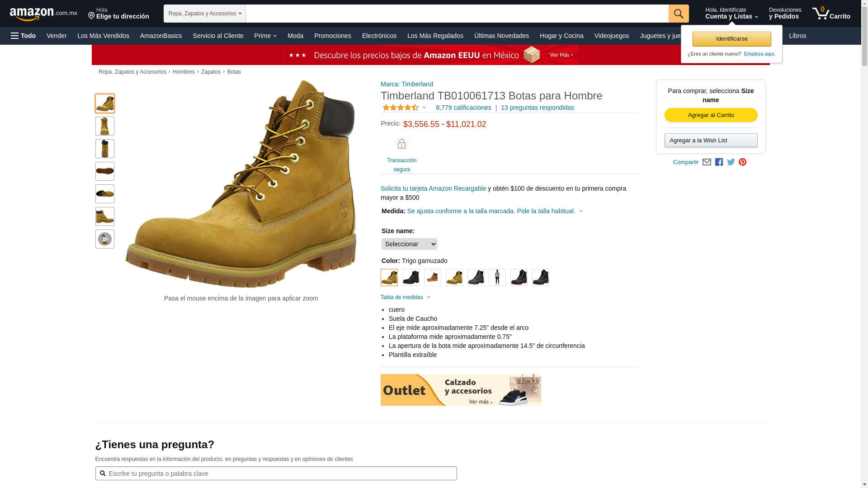Open the Videojuegos menu item
The height and width of the screenshot is (488, 868).
tap(611, 36)
